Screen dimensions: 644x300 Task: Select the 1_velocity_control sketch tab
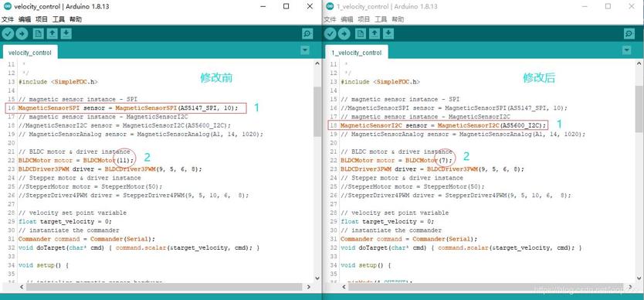click(357, 53)
